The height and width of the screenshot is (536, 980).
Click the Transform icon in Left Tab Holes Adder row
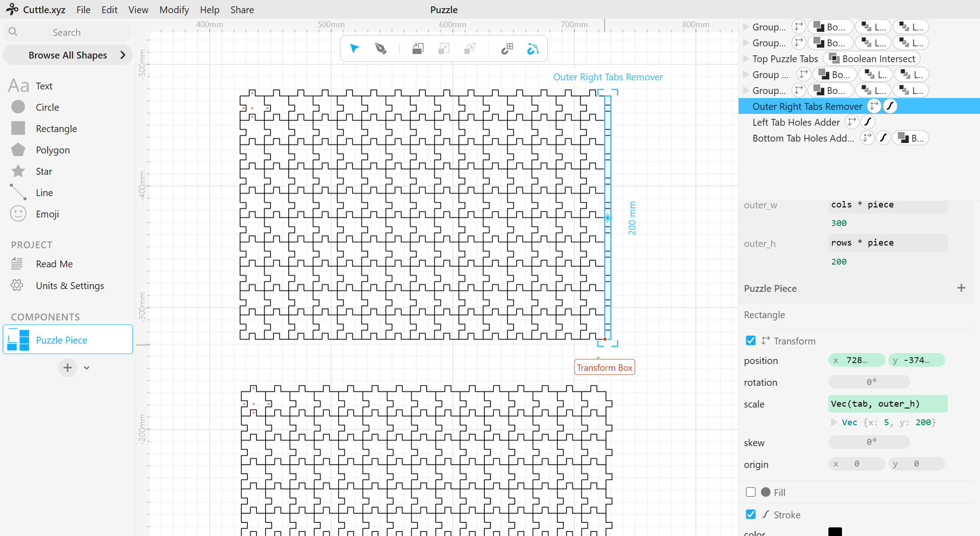click(x=852, y=122)
